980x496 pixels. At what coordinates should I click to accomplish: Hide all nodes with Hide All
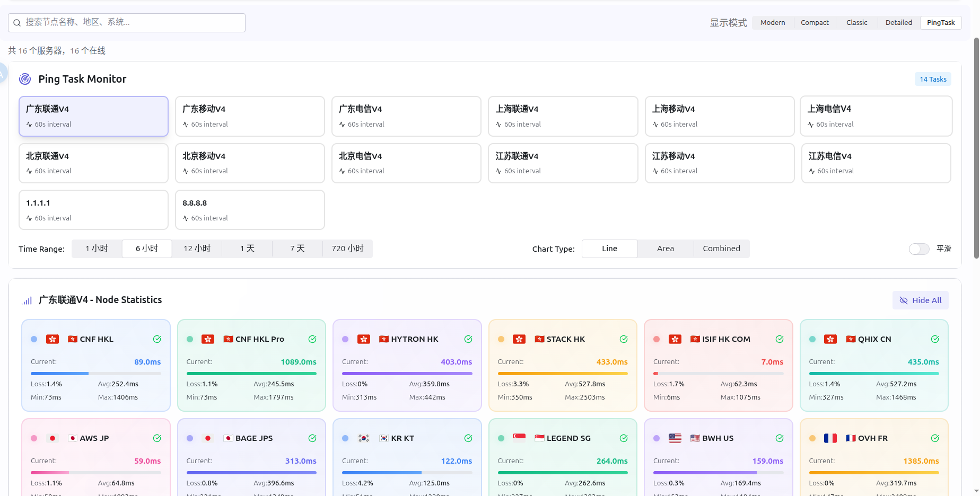click(x=921, y=300)
